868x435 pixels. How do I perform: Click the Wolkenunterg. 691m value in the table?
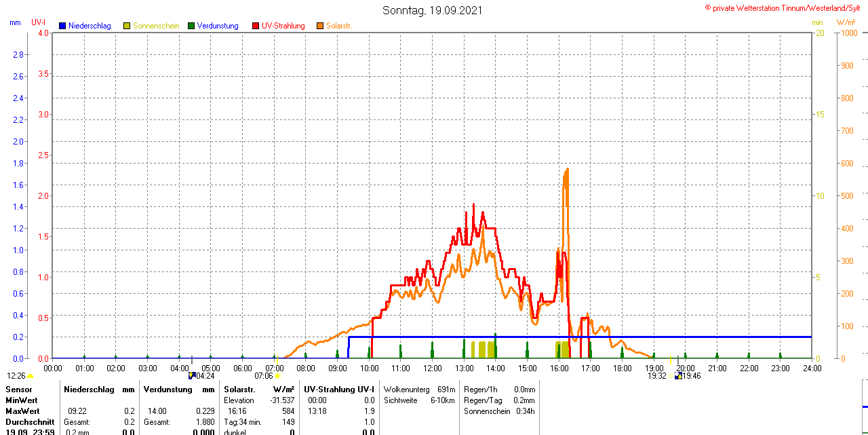419,390
